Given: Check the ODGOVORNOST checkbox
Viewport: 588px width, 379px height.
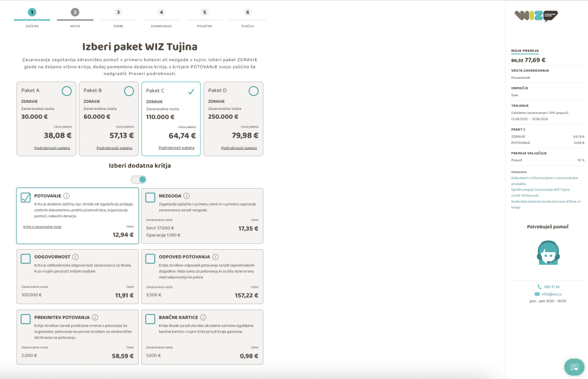Looking at the screenshot, I should tap(25, 259).
